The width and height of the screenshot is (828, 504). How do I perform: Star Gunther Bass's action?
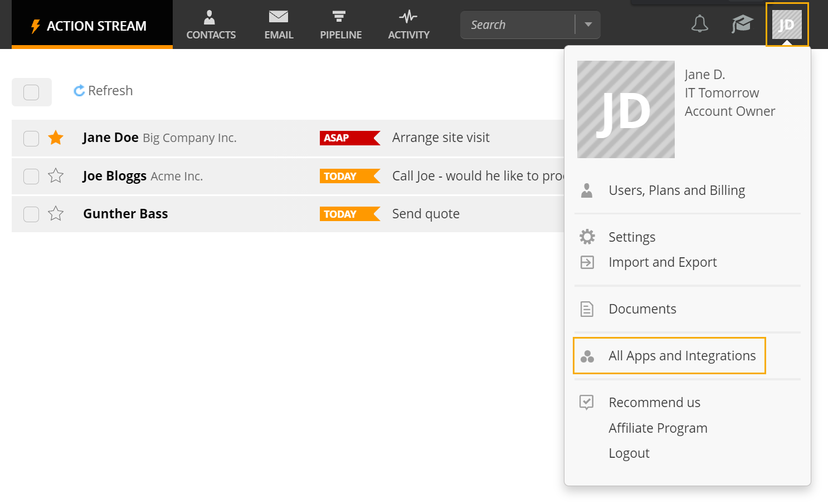pyautogui.click(x=56, y=214)
